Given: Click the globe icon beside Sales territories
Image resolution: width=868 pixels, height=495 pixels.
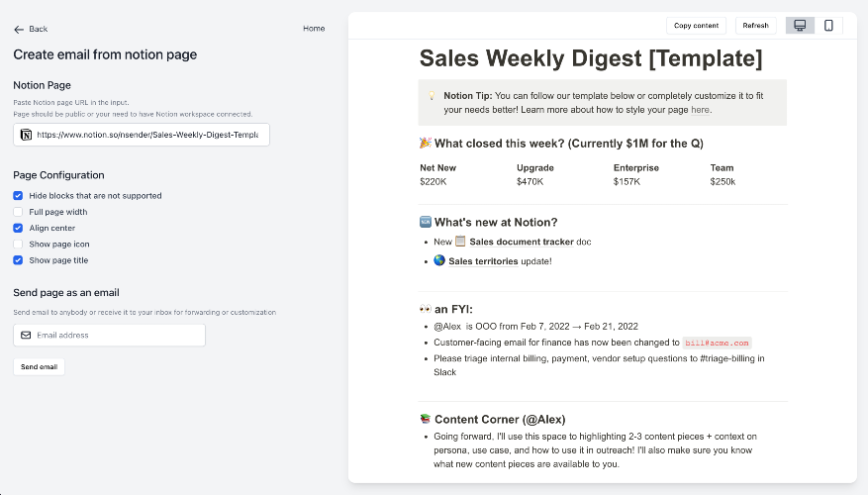Looking at the screenshot, I should pyautogui.click(x=439, y=260).
